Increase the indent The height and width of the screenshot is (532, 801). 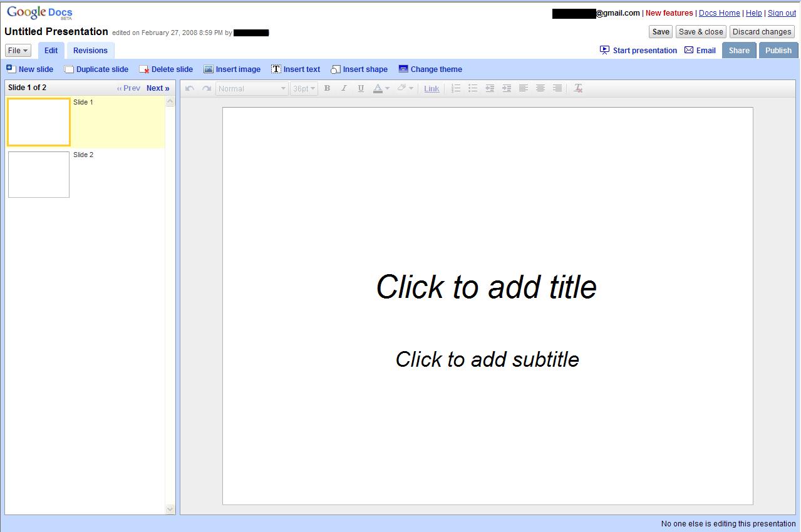507,88
